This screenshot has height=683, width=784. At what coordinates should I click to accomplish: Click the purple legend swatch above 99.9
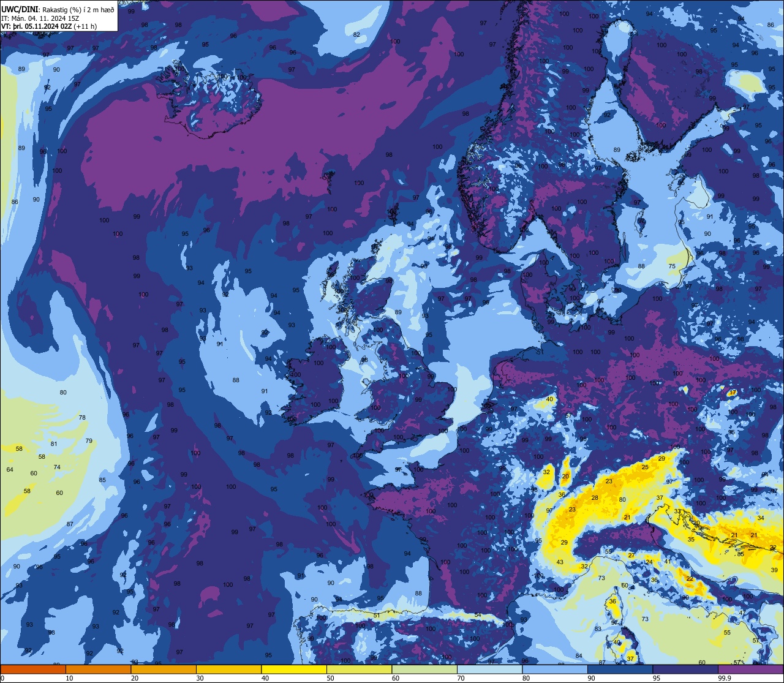pos(751,669)
